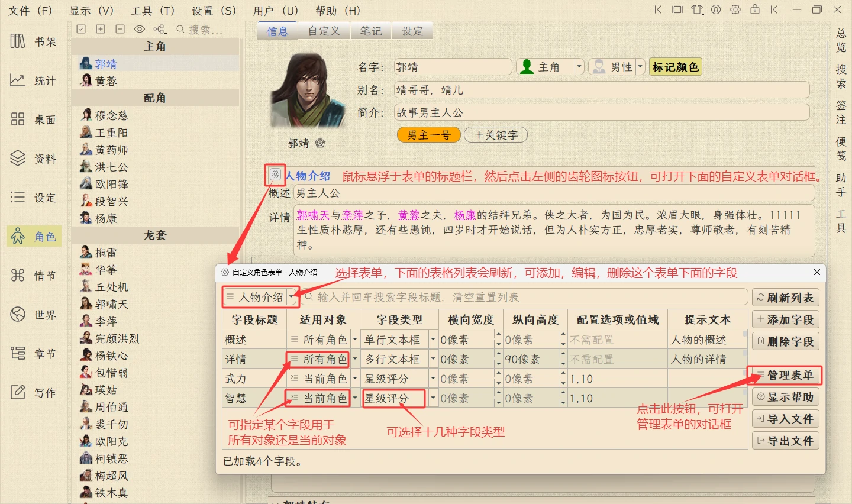Click the expand-all plus box icon
The width and height of the screenshot is (852, 504).
click(101, 30)
